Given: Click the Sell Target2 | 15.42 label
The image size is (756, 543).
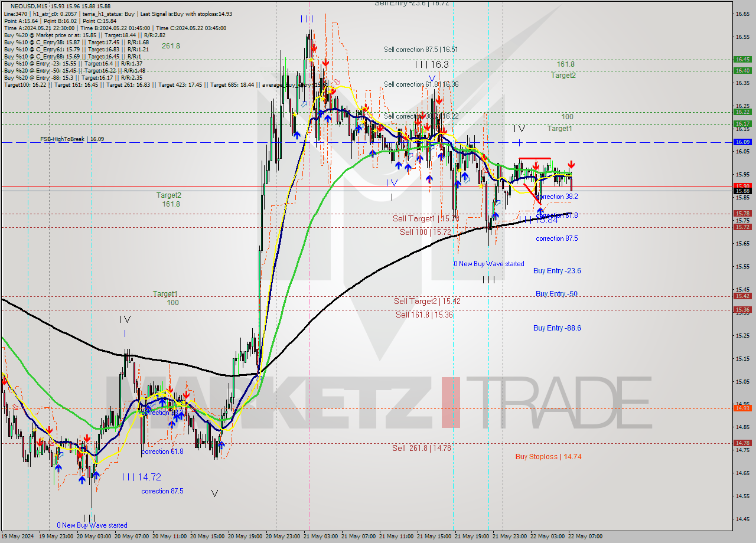Looking at the screenshot, I should point(427,301).
